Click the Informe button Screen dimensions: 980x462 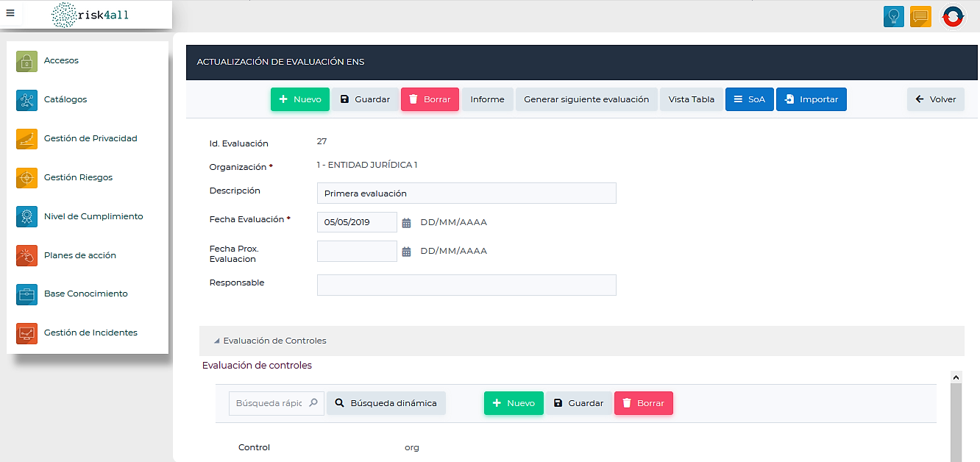click(x=487, y=99)
